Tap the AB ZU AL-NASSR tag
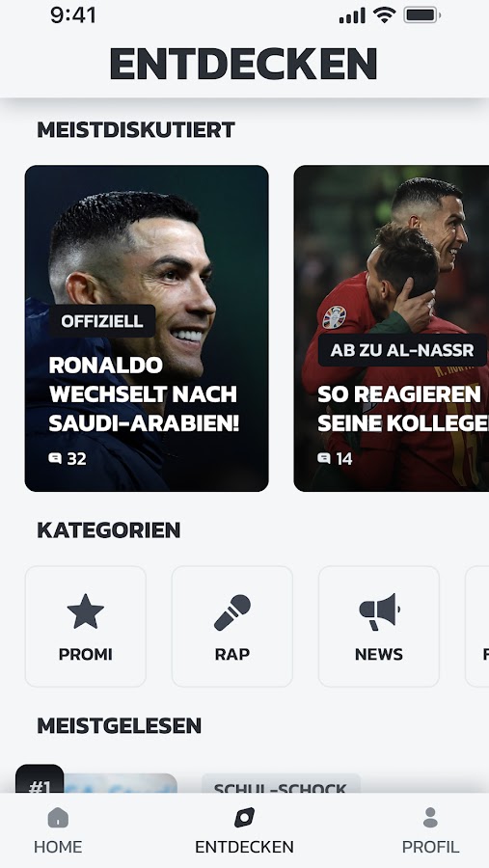Viewport: 489px width, 868px height. (402, 350)
